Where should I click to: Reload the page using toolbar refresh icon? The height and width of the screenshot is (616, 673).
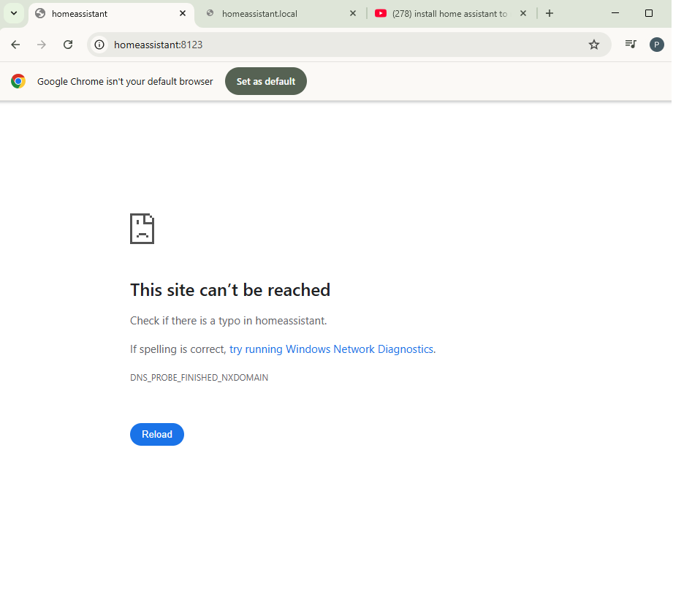pyautogui.click(x=68, y=45)
